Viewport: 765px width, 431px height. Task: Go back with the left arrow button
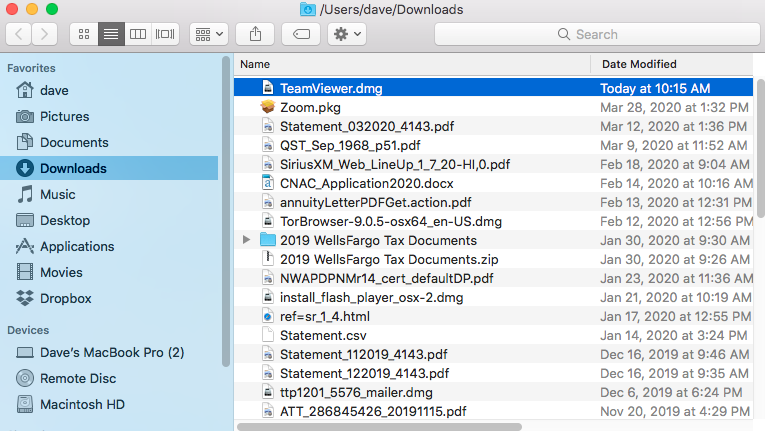19,34
